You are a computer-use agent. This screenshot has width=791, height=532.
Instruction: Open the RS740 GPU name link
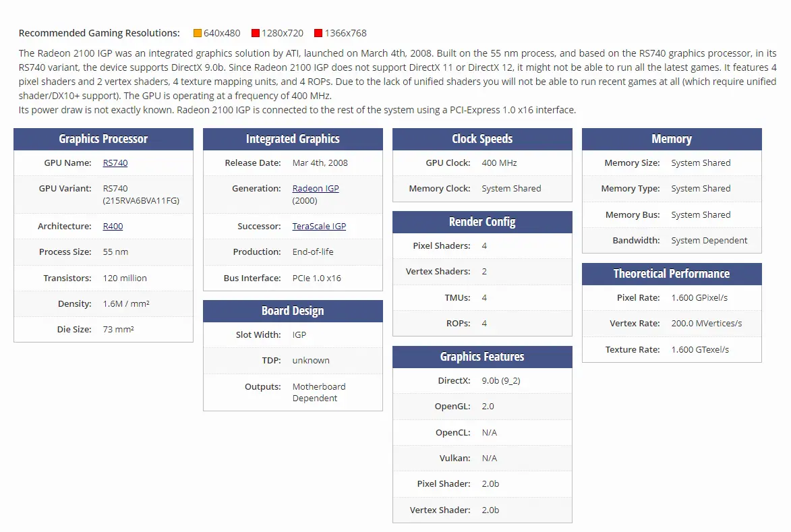pos(115,163)
